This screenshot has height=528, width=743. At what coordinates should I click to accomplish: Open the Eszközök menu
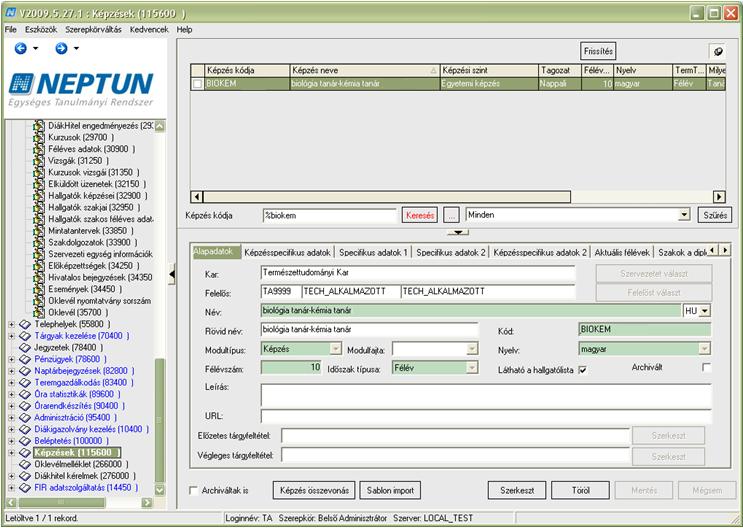[x=41, y=29]
